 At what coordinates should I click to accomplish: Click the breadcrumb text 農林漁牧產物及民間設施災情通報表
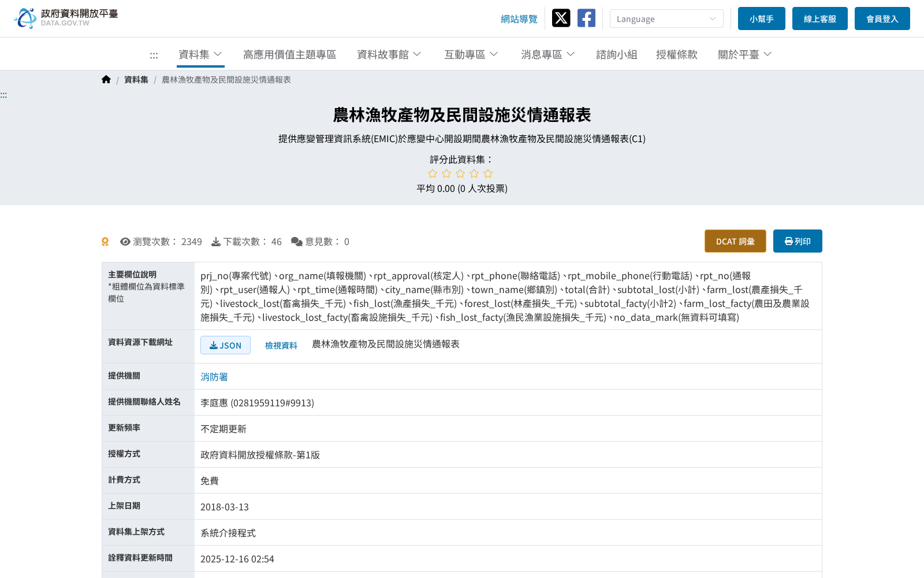click(x=226, y=80)
